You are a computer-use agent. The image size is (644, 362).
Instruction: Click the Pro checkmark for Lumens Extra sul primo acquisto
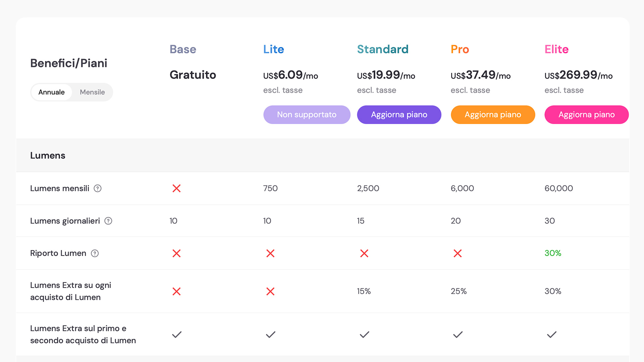click(458, 335)
